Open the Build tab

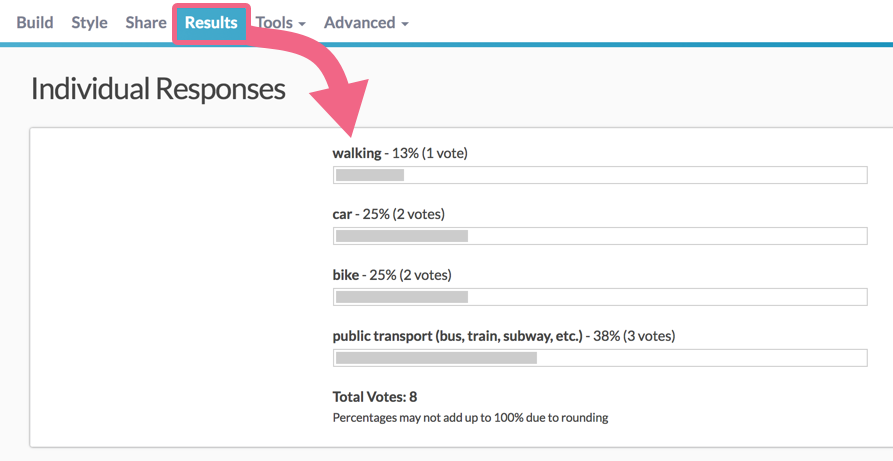(35, 22)
